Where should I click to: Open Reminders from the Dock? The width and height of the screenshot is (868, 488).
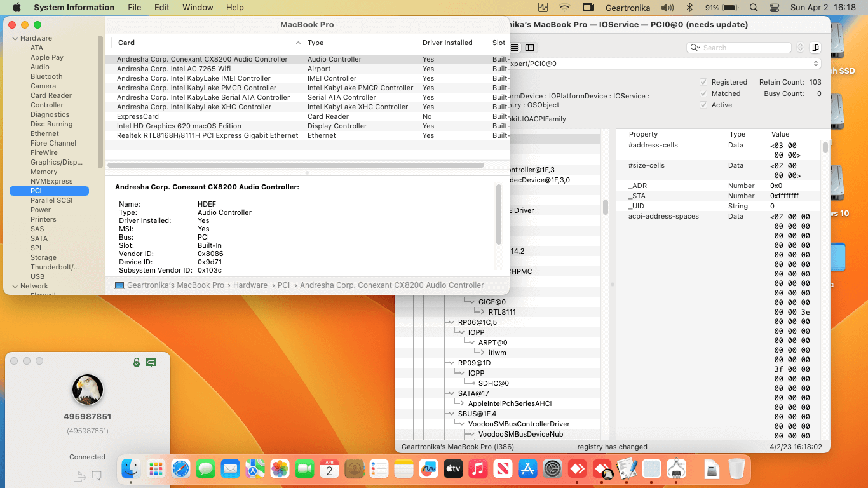379,470
